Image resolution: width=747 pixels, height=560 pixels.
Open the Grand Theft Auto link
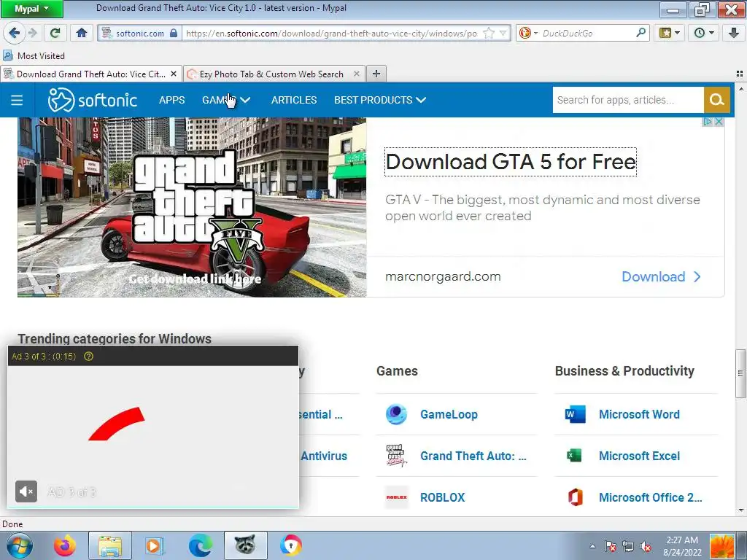point(473,456)
